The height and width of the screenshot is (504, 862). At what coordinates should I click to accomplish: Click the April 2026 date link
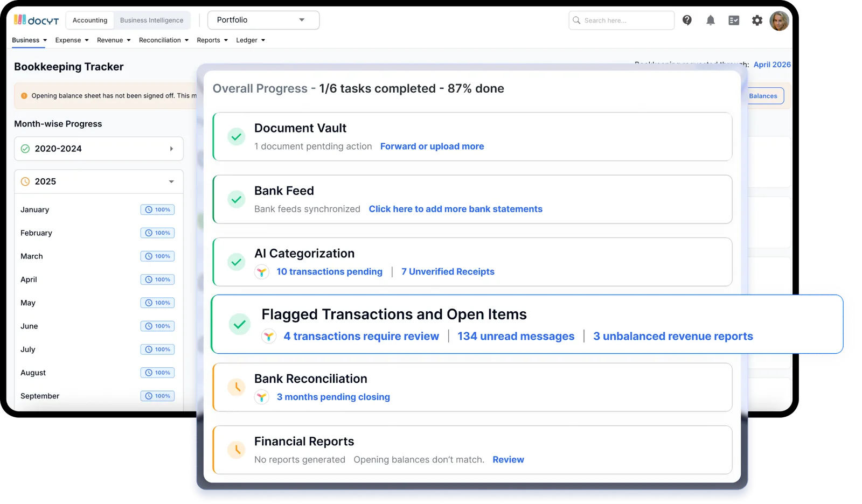(x=772, y=65)
